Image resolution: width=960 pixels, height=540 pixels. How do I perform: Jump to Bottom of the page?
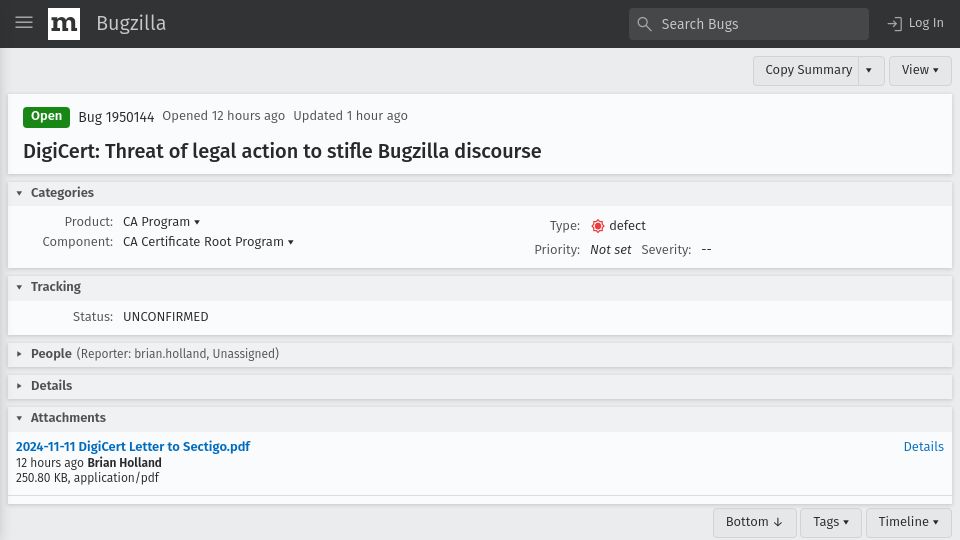(x=754, y=522)
